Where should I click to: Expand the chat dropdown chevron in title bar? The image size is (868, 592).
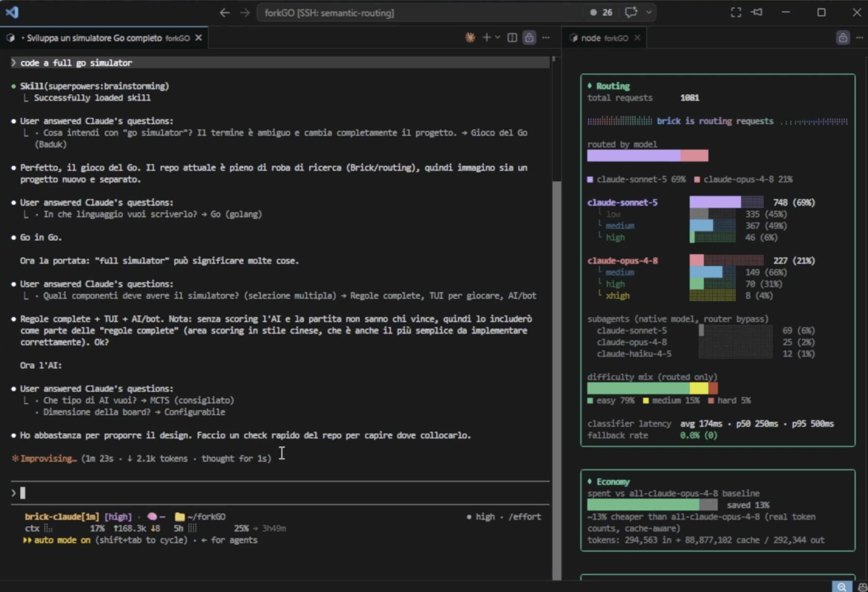tap(649, 12)
